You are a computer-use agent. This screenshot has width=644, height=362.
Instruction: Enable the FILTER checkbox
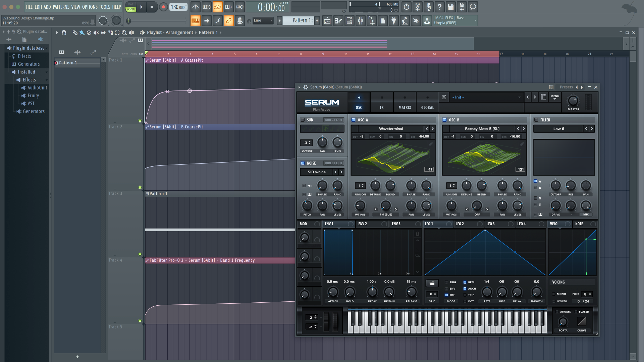[x=536, y=120]
